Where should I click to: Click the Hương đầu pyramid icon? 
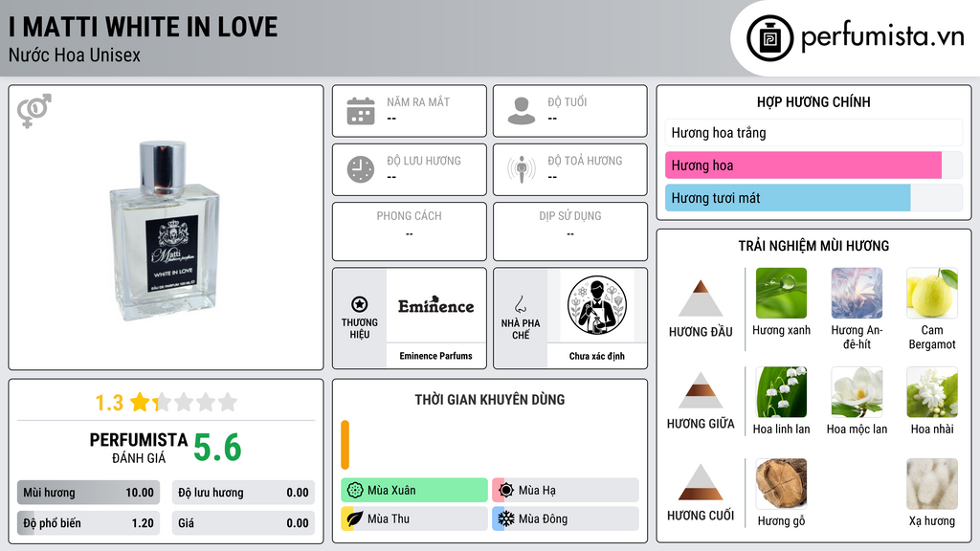coord(701,298)
